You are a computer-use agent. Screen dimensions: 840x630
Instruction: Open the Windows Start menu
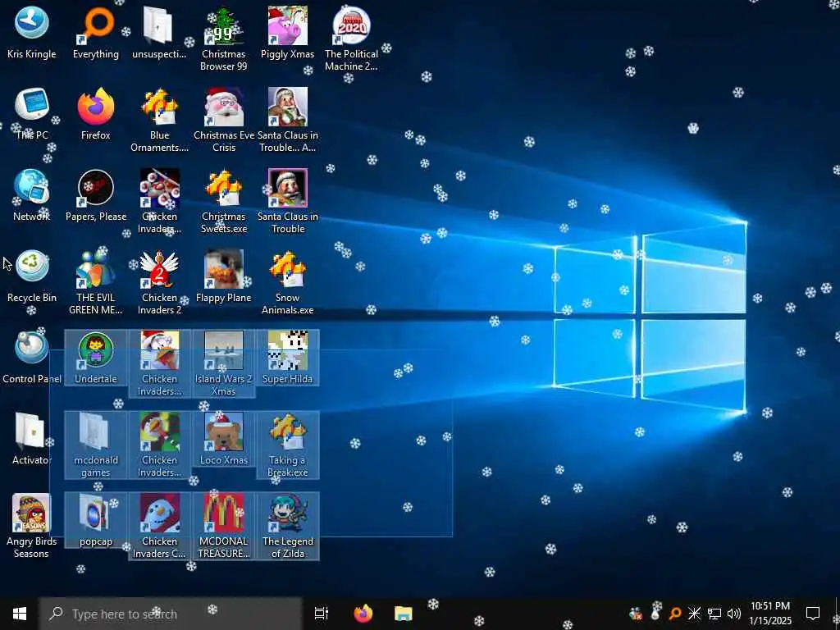(x=20, y=614)
